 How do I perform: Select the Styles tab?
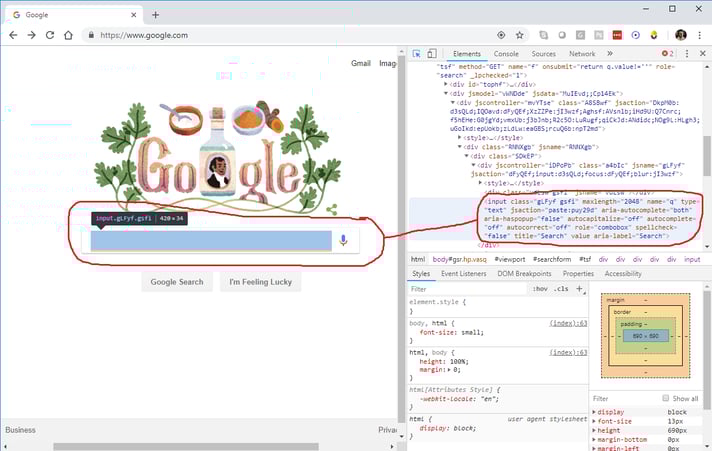click(x=421, y=273)
